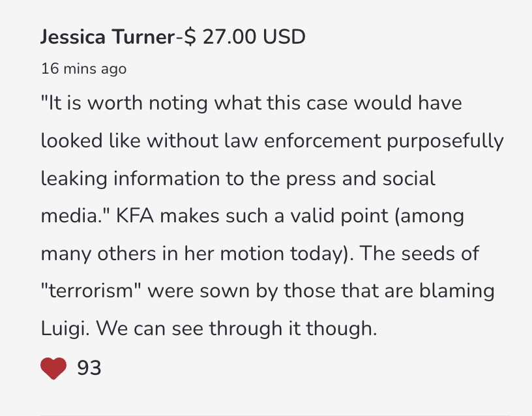Click the phrase "leaking information"
Image resolution: width=532 pixels, height=416 pixels.
130,179
